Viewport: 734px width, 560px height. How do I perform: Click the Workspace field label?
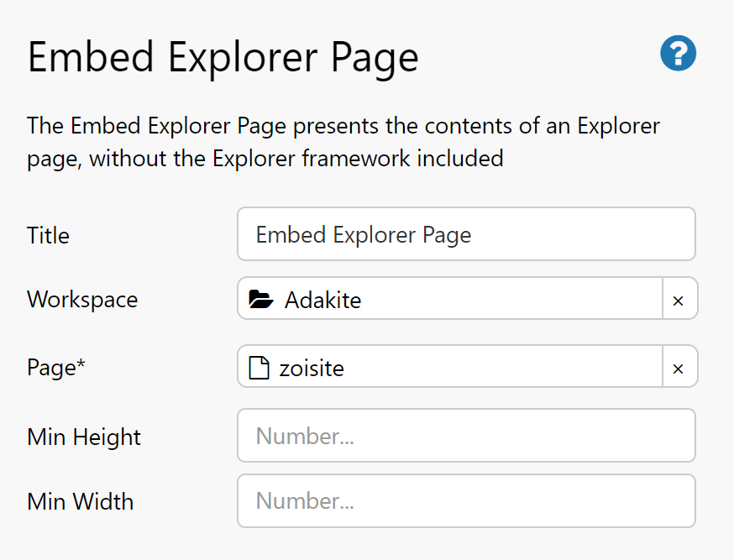[x=82, y=300]
